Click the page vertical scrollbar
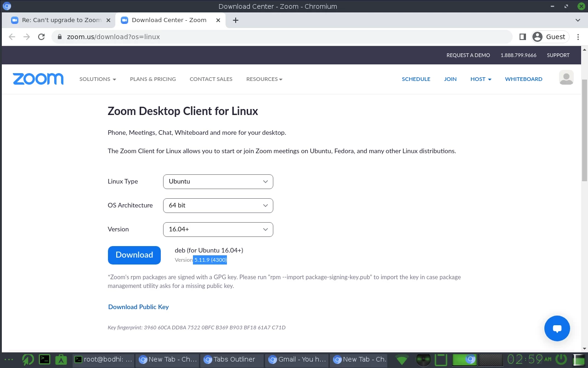 (x=584, y=130)
